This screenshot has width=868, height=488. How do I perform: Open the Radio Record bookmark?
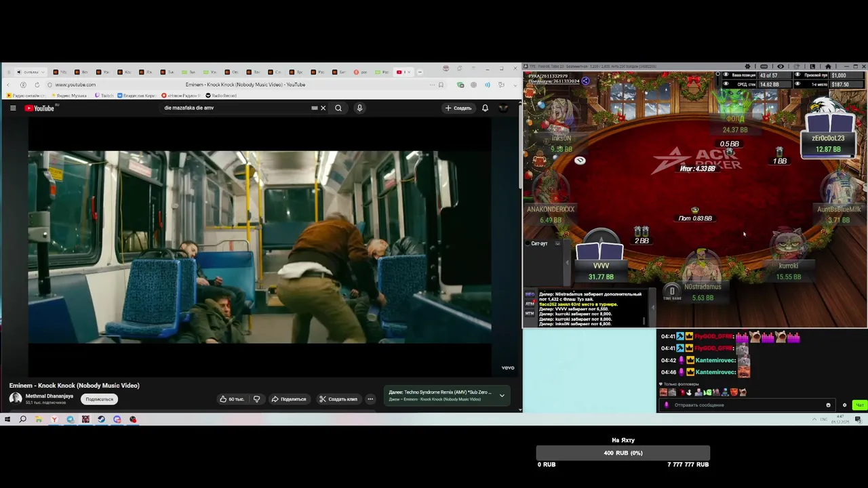pos(221,96)
